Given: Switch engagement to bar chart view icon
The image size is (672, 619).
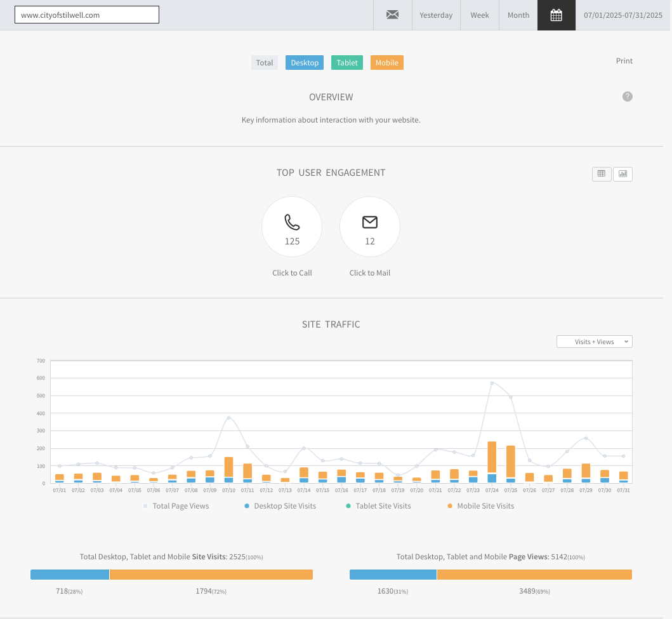Looking at the screenshot, I should 623,173.
